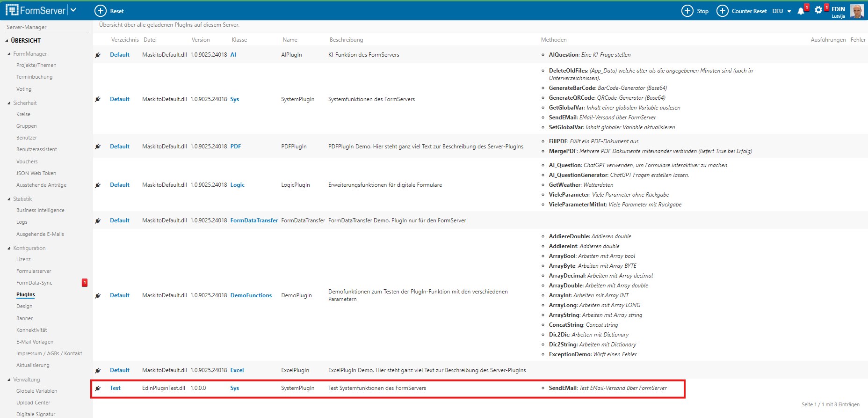This screenshot has width=868, height=418.
Task: Open Business Intelligence in the sidebar
Action: click(x=40, y=211)
